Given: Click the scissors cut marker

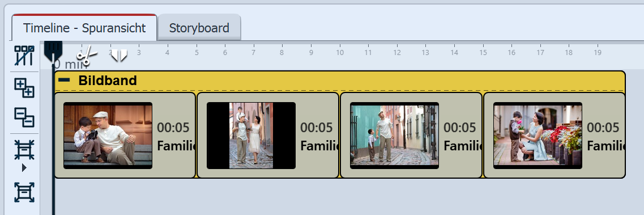Looking at the screenshot, I should [87, 56].
